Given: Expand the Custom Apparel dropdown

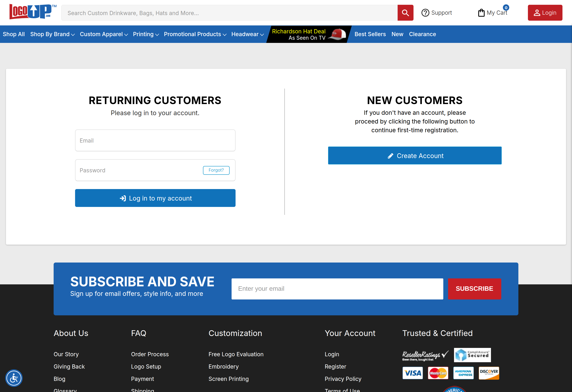Looking at the screenshot, I should 104,34.
